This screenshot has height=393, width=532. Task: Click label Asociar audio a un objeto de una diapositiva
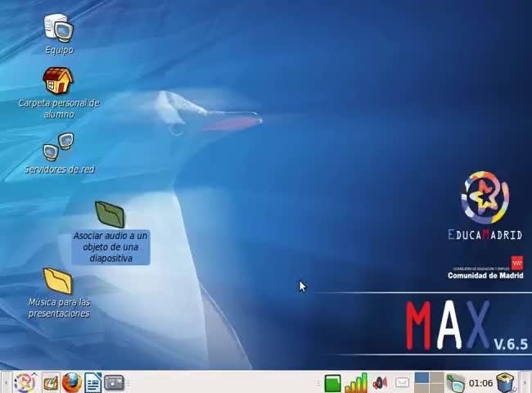(x=110, y=247)
